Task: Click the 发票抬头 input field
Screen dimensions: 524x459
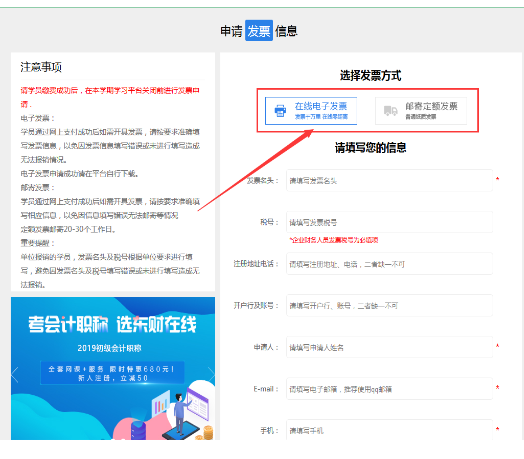Action: click(389, 181)
